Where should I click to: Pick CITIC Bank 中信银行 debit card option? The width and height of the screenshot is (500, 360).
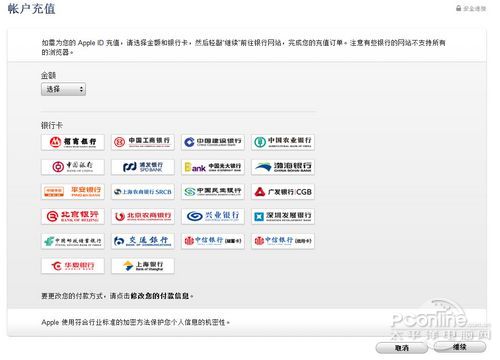tap(213, 241)
